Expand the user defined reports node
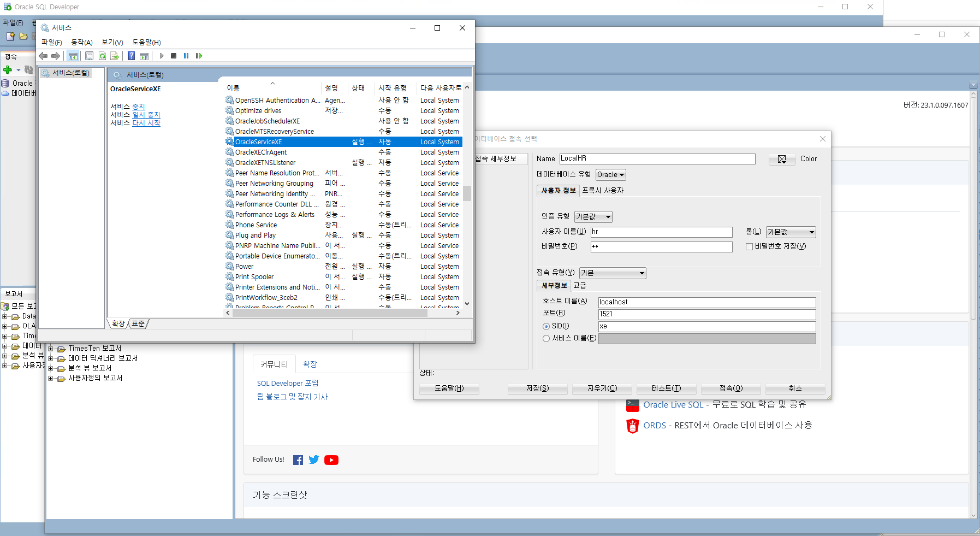 (50, 378)
